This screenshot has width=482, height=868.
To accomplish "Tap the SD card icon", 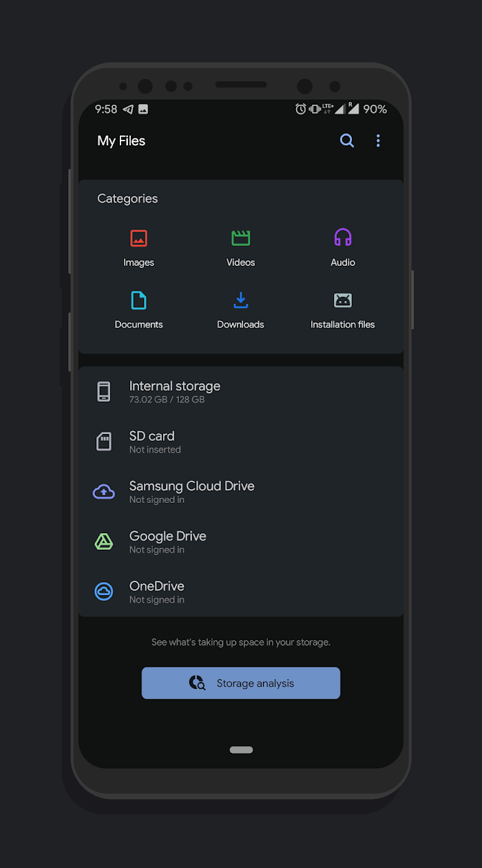I will coord(104,442).
